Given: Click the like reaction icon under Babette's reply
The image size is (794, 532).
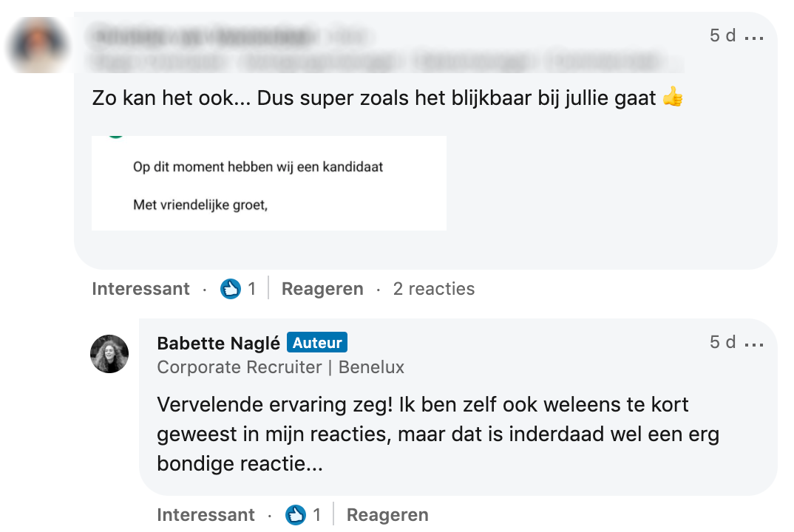Looking at the screenshot, I should (x=296, y=515).
